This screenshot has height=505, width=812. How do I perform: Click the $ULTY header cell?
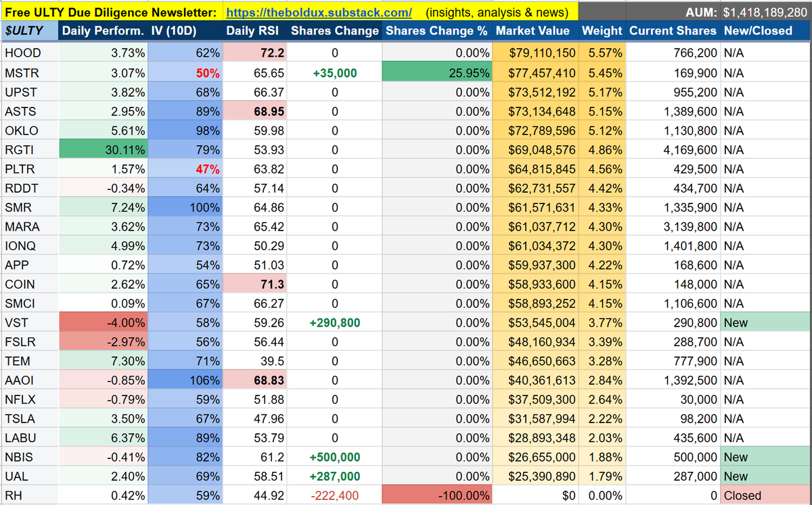29,30
